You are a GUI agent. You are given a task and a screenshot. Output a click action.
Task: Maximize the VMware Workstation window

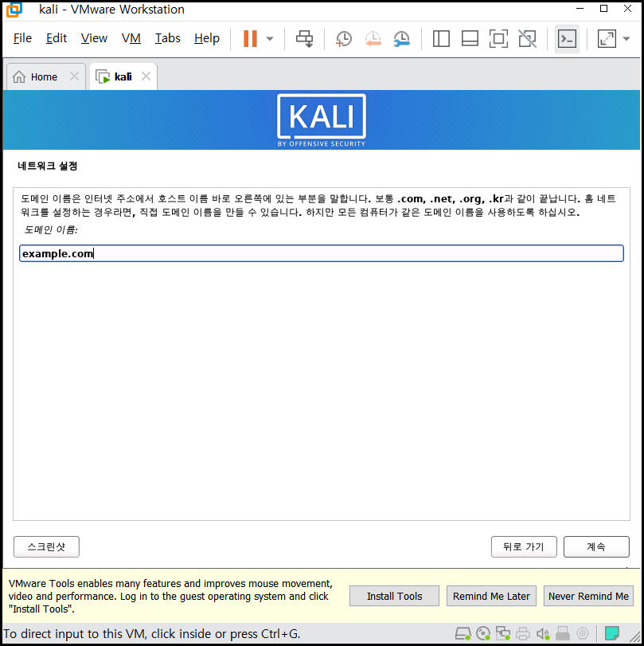pos(603,9)
